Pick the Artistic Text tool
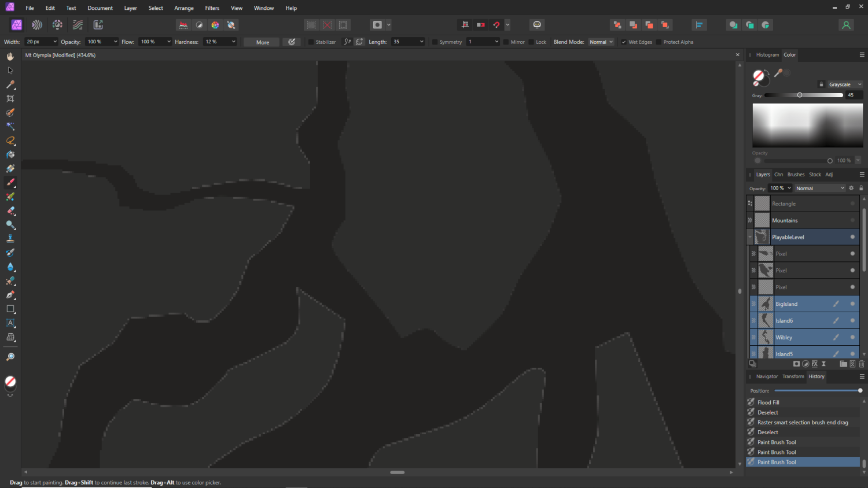The width and height of the screenshot is (868, 488). (10, 323)
